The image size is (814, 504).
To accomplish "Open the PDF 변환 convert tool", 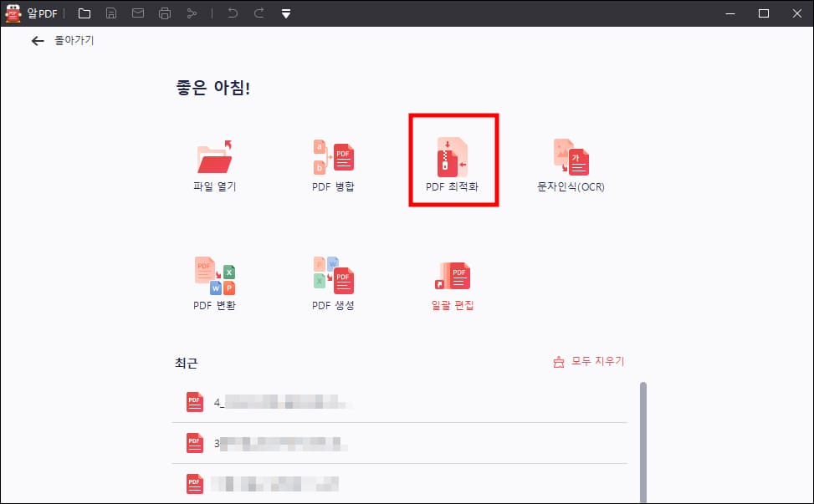I will coord(214,283).
